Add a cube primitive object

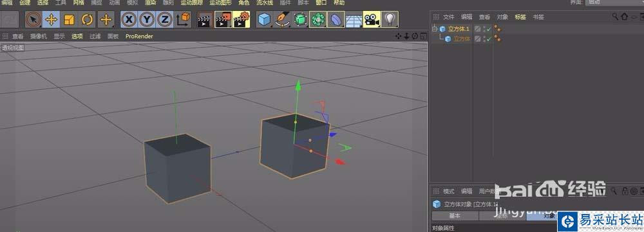(x=265, y=19)
